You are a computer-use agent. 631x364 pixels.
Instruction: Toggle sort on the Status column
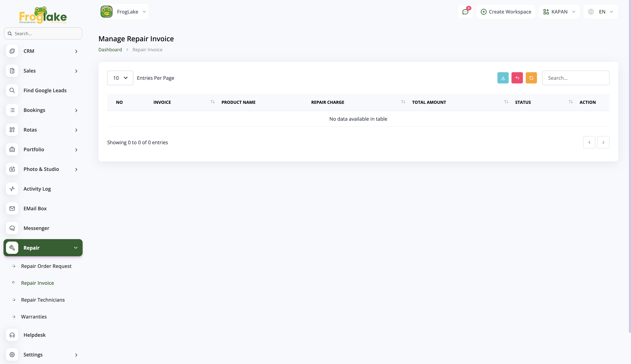click(x=571, y=102)
